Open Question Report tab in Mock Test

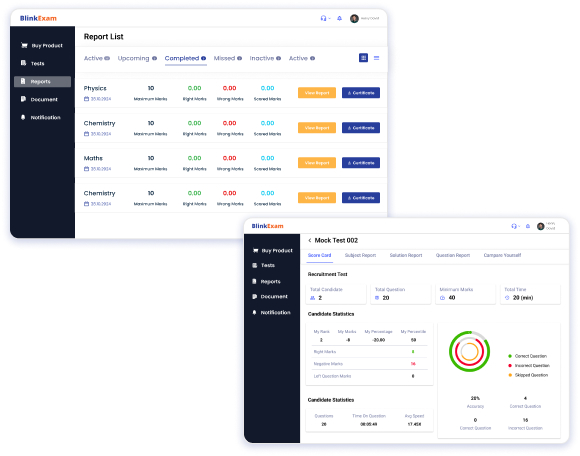click(x=453, y=255)
